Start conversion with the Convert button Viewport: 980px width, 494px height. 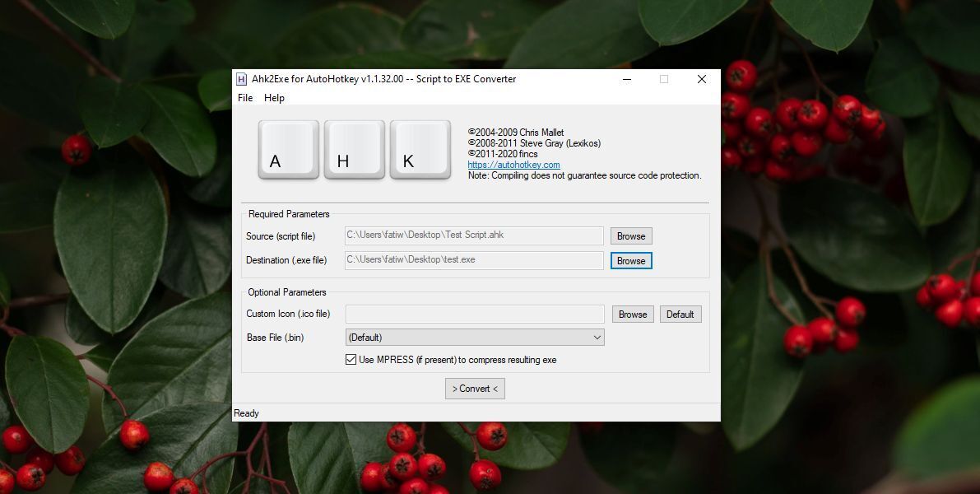(475, 388)
